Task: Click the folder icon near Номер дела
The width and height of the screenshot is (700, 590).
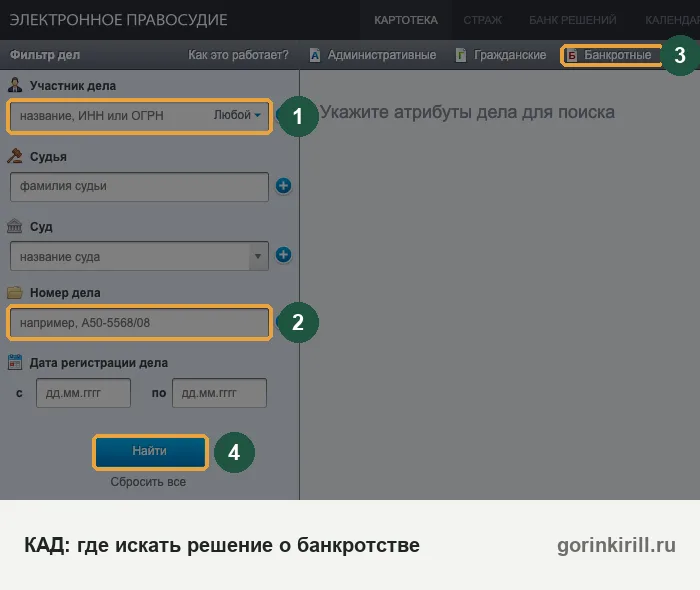Action: (15, 292)
